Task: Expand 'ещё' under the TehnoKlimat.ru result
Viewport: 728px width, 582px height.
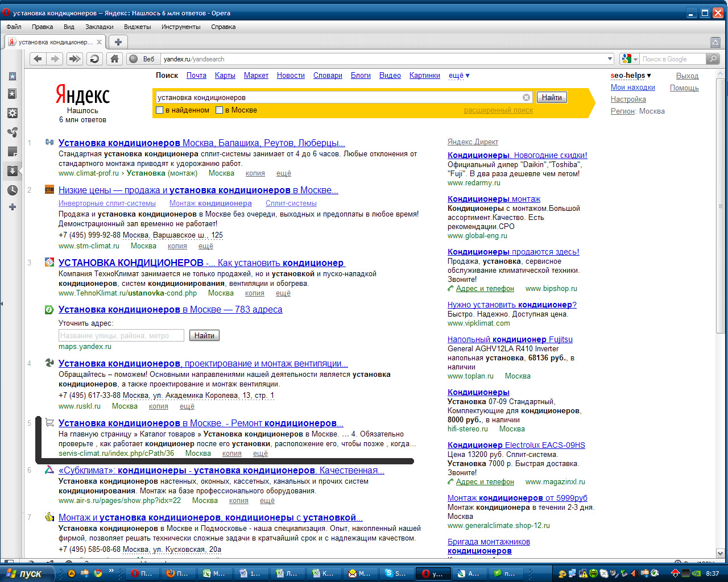Action: click(283, 293)
